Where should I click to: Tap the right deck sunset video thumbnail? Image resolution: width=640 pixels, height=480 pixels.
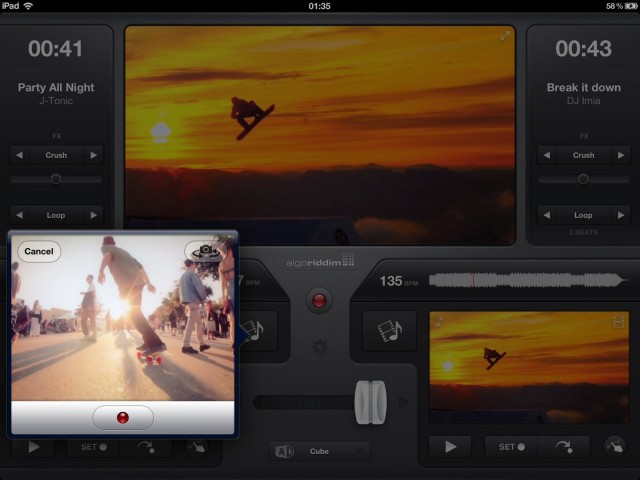[x=530, y=367]
